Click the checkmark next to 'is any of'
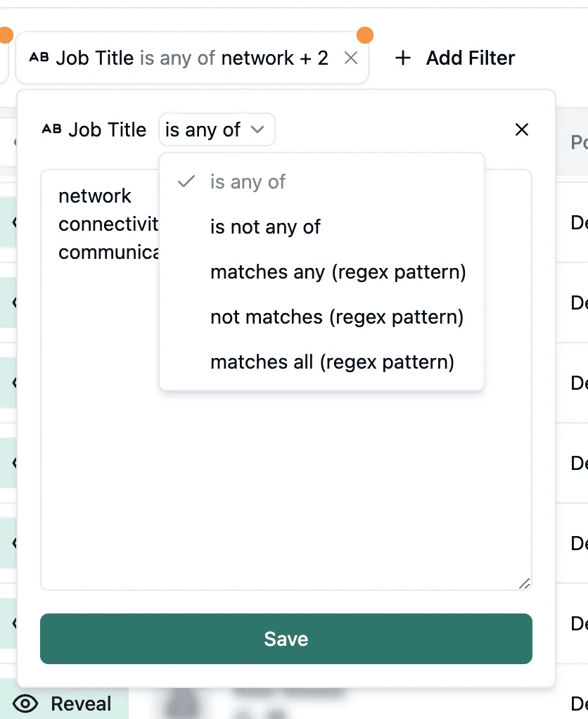 click(186, 182)
